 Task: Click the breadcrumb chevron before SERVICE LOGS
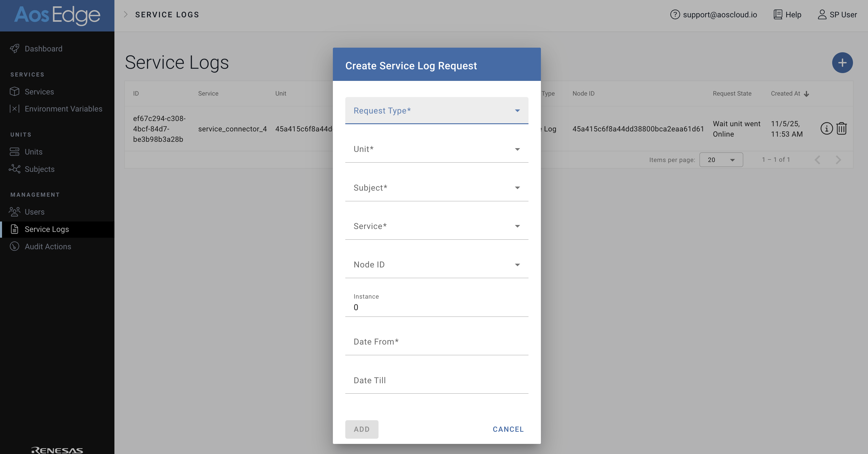pyautogui.click(x=126, y=14)
